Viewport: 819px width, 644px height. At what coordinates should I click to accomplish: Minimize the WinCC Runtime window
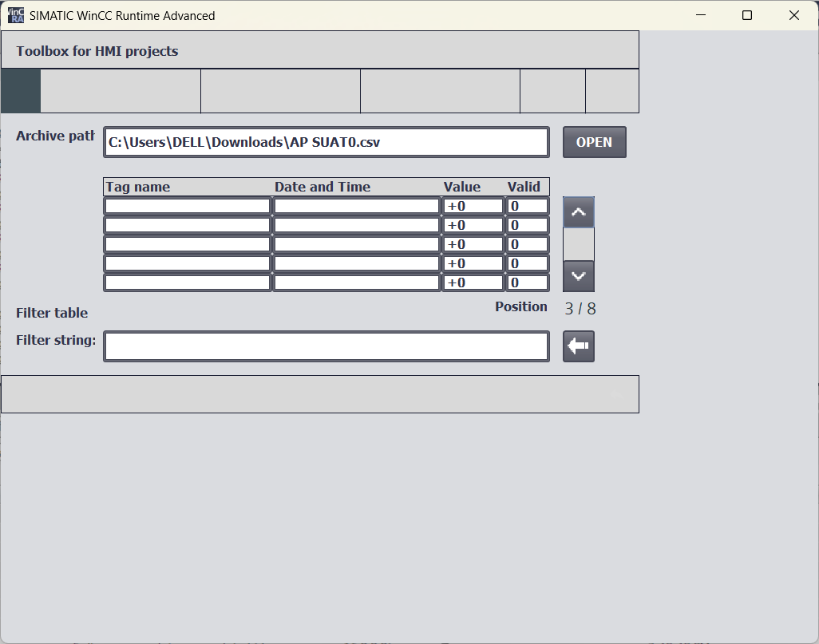[701, 15]
